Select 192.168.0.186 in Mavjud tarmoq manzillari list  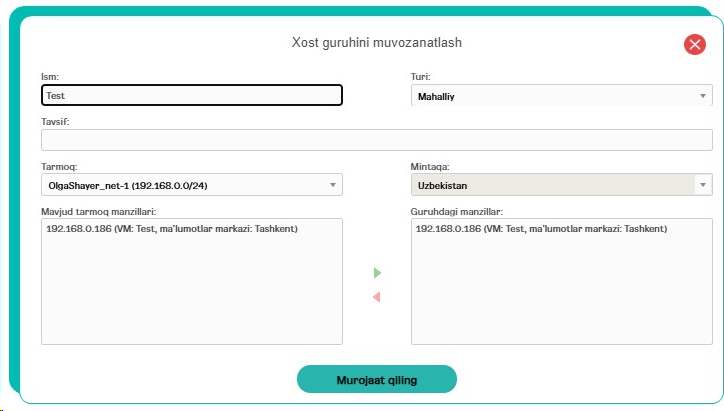click(x=172, y=229)
